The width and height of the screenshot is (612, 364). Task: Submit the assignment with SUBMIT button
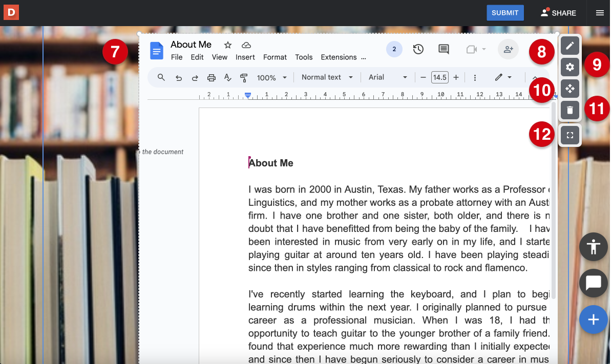pos(504,13)
